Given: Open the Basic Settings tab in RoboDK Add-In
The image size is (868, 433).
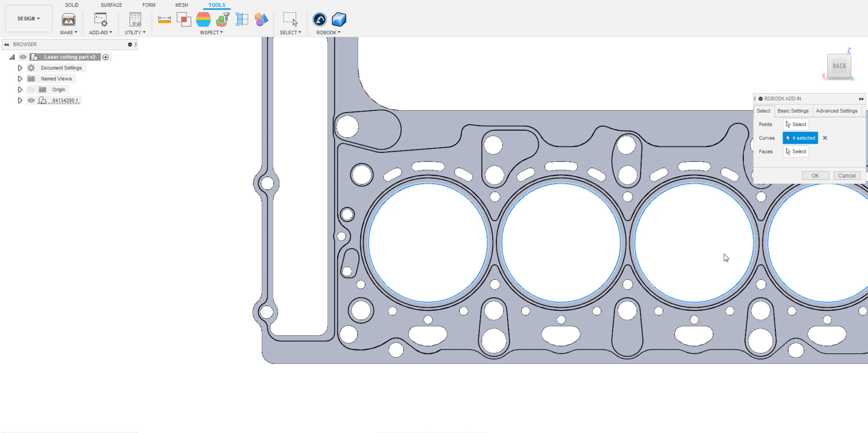Looking at the screenshot, I should point(793,111).
